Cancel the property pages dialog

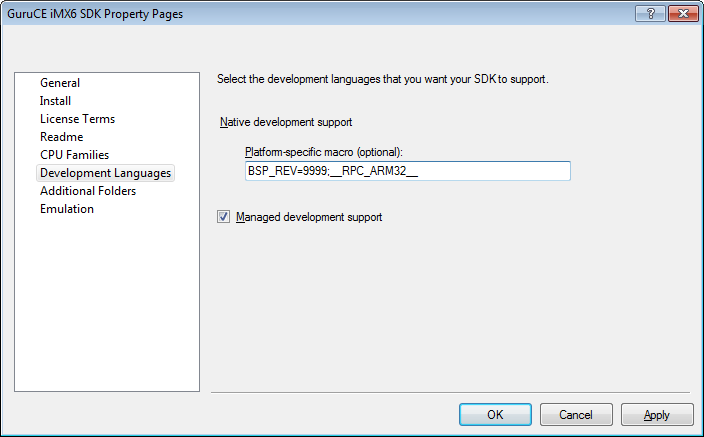coord(576,415)
